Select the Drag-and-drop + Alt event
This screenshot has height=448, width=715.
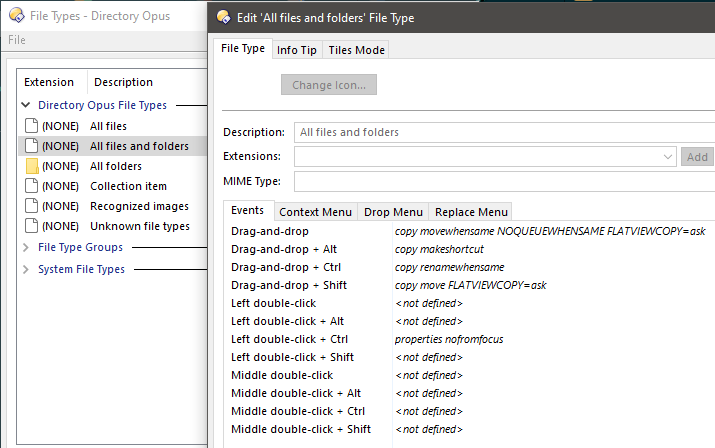[470, 250]
